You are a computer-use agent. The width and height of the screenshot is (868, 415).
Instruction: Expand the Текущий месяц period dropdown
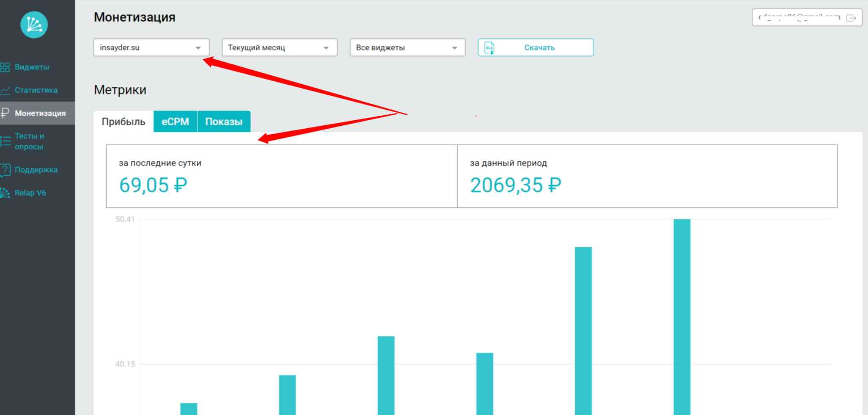pyautogui.click(x=279, y=48)
